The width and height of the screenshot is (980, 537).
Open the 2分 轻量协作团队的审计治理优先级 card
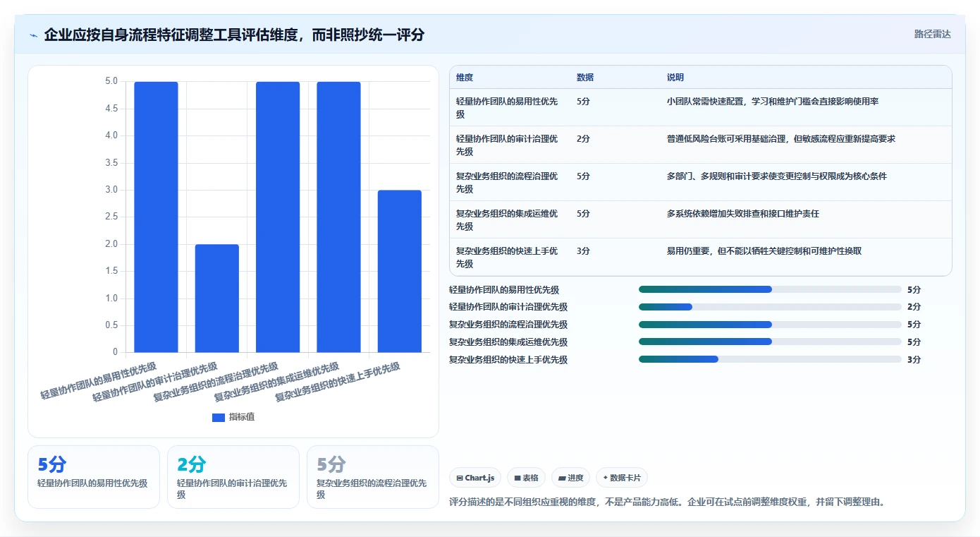(x=233, y=477)
